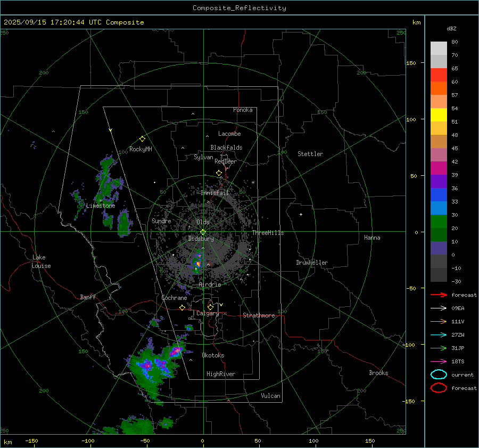Click the light blue 30 dBZ swatch
Image resolution: width=479 pixels, height=448 pixels.
click(439, 208)
